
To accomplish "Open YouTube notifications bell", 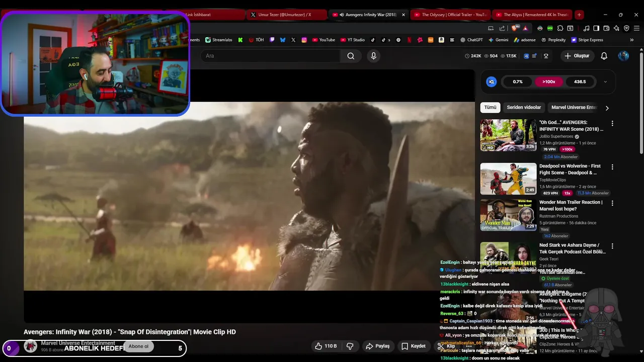I will (x=604, y=56).
